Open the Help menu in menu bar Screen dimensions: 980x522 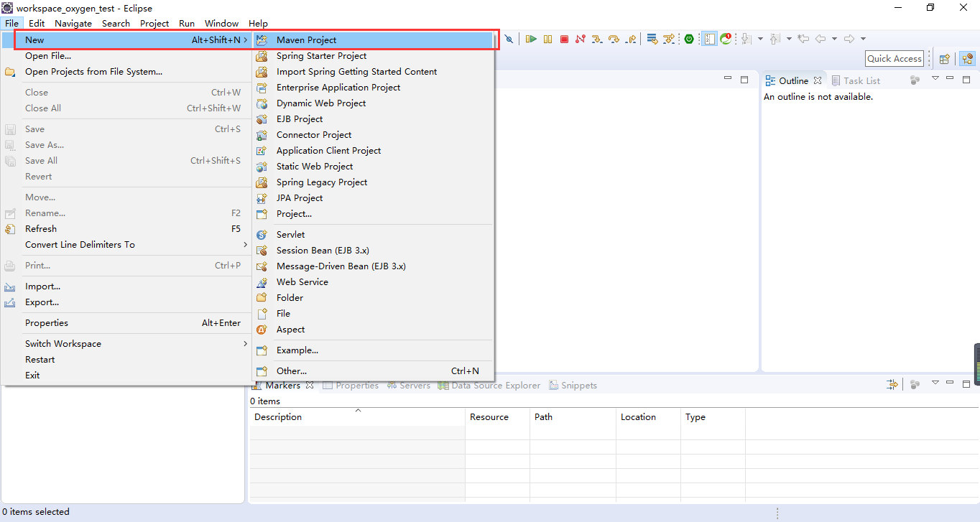(x=258, y=23)
